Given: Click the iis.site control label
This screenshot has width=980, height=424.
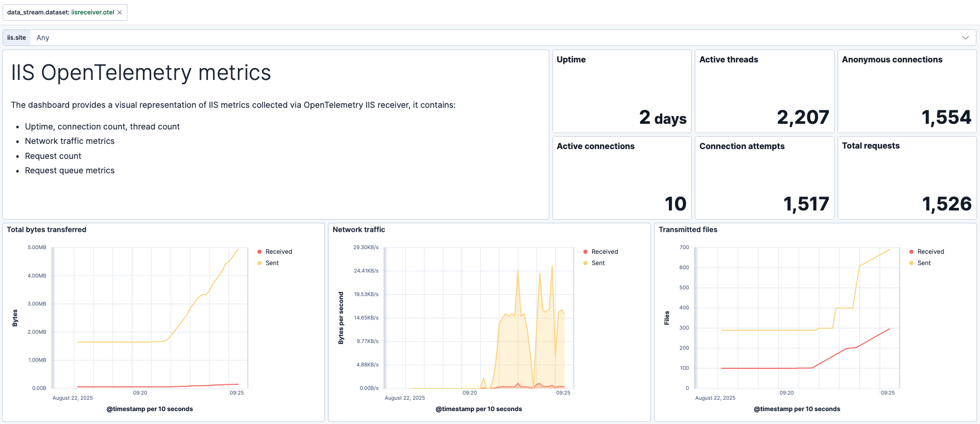Looking at the screenshot, I should click(x=17, y=38).
